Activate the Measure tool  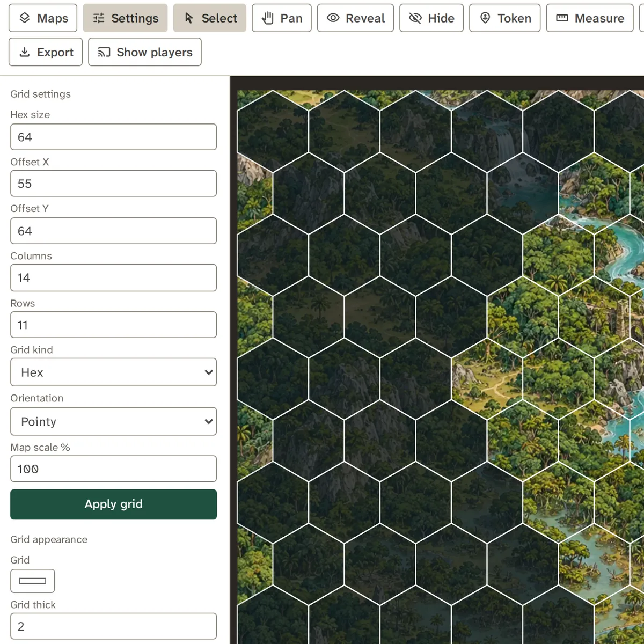pos(590,18)
